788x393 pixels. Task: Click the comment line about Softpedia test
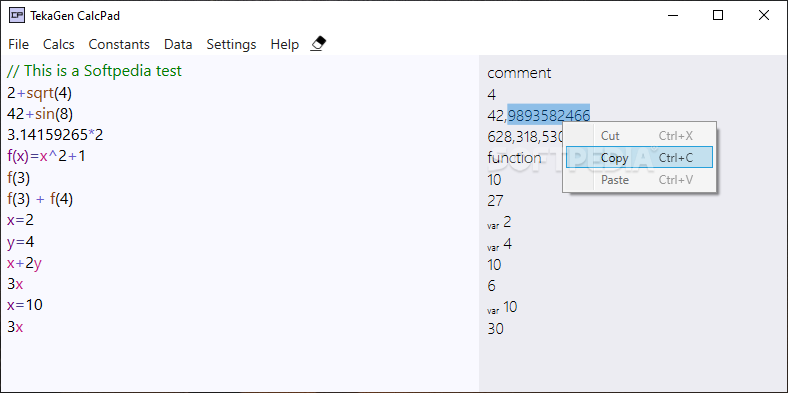pos(94,71)
